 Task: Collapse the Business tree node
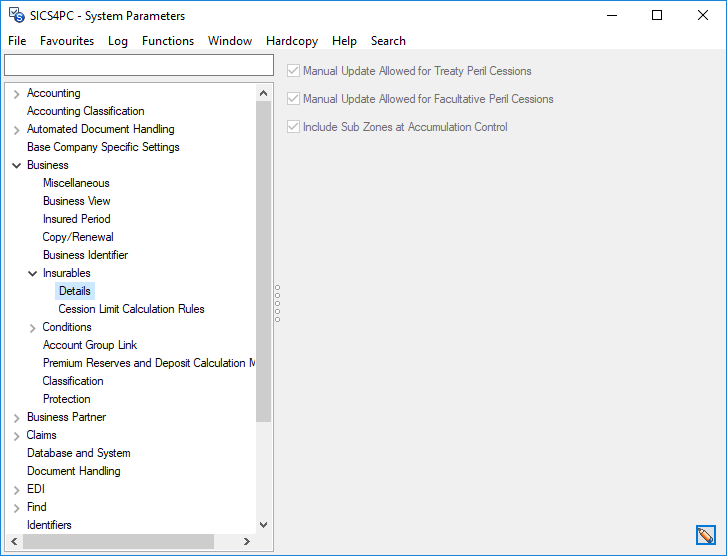click(x=17, y=166)
